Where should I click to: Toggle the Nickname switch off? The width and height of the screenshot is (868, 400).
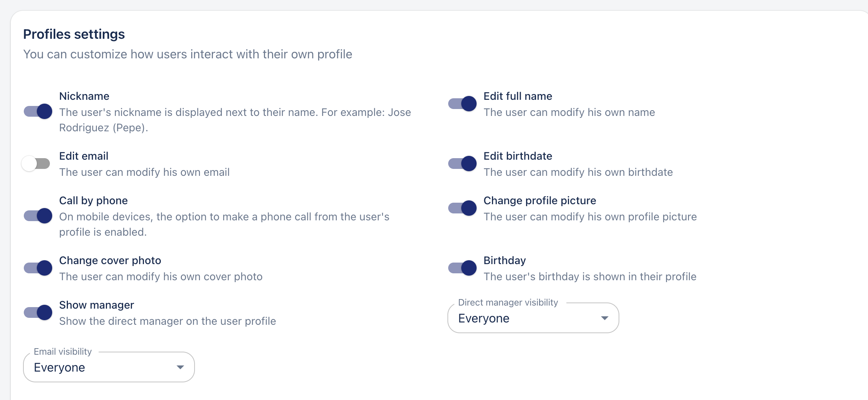tap(38, 111)
